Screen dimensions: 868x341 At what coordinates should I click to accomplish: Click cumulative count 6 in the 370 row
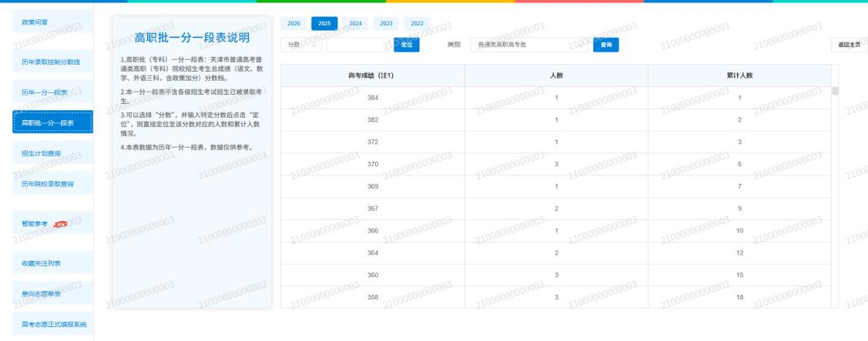coord(739,165)
